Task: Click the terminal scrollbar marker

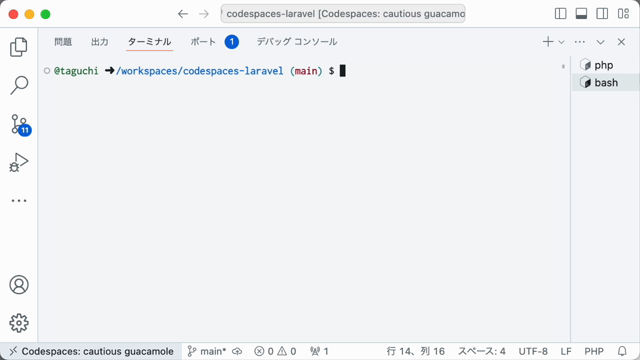Action: click(x=563, y=66)
